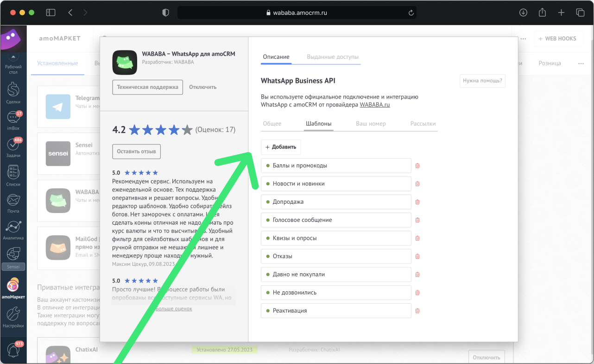The height and width of the screenshot is (364, 594).
Task: Open new Safari tab
Action: (x=561, y=13)
